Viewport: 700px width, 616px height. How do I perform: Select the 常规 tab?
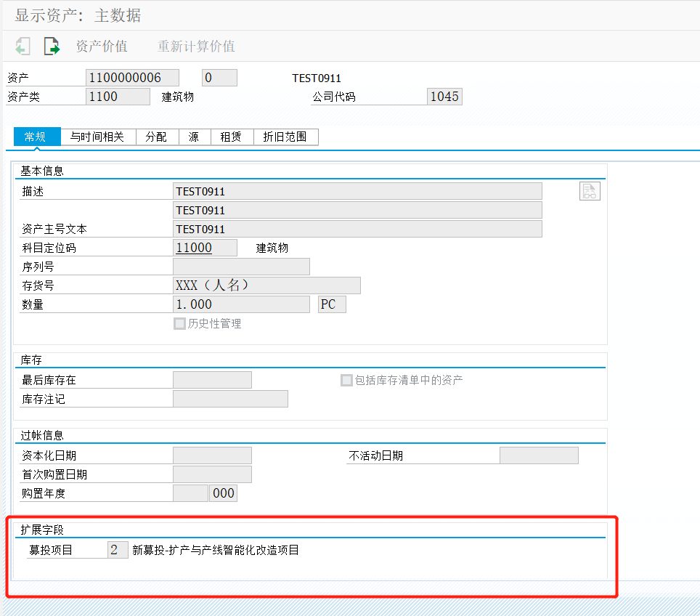pyautogui.click(x=36, y=137)
